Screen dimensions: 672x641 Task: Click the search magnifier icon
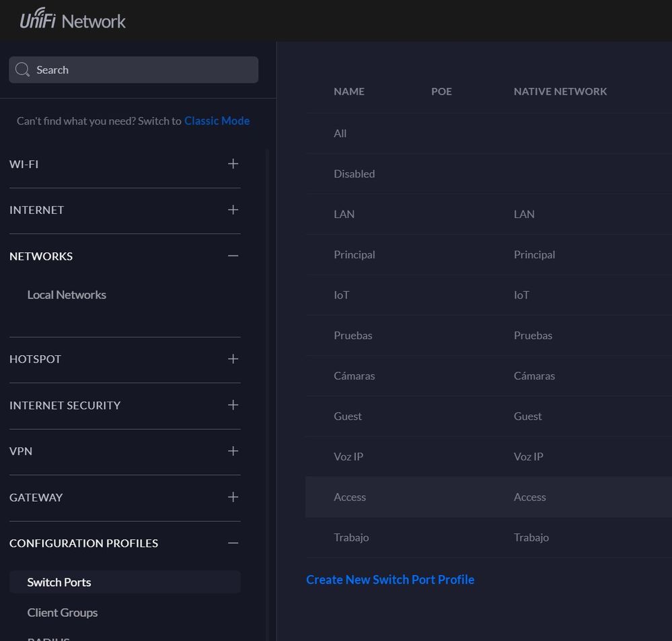pyautogui.click(x=22, y=70)
